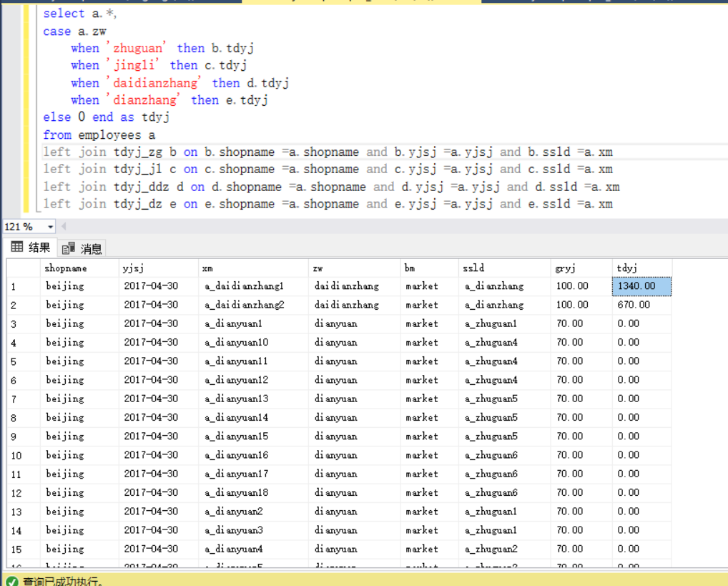Click the 查询已成功执行 status message
The image size is (728, 586).
point(63,582)
